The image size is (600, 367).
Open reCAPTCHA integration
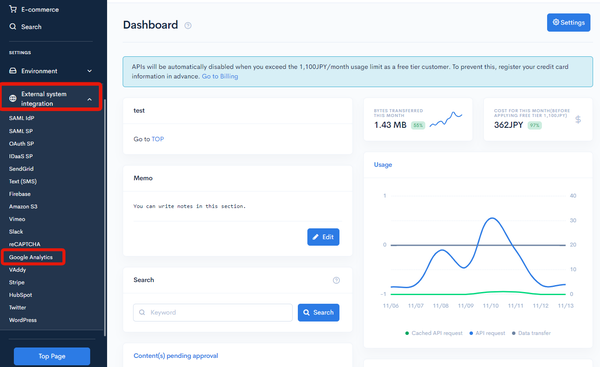tap(25, 244)
